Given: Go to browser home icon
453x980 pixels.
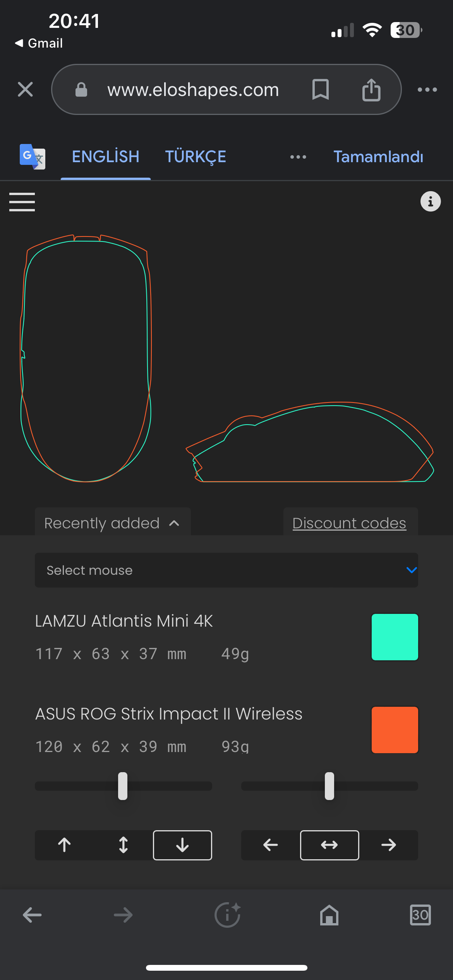Looking at the screenshot, I should point(329,915).
